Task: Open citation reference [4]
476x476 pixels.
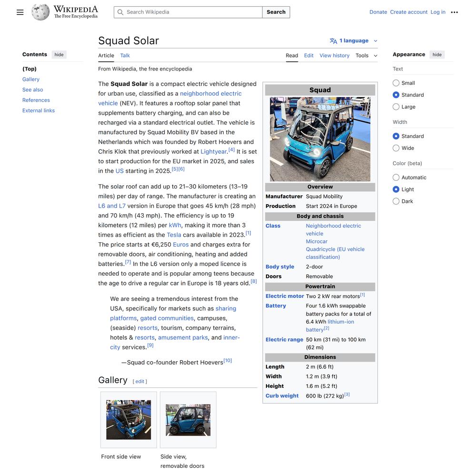Action: pos(231,149)
